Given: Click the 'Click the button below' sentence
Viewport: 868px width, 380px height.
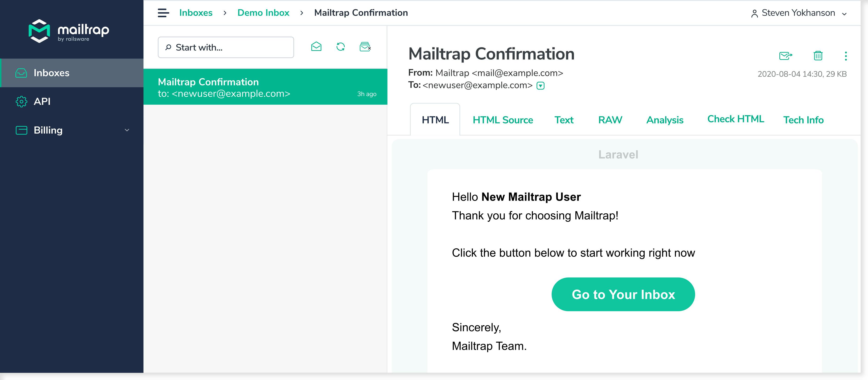Looking at the screenshot, I should click(573, 253).
